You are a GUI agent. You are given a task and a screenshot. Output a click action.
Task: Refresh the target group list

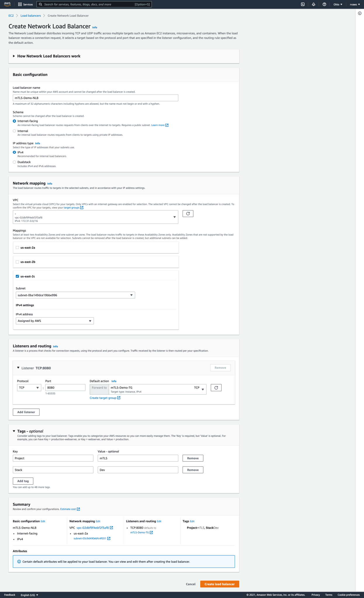(216, 388)
